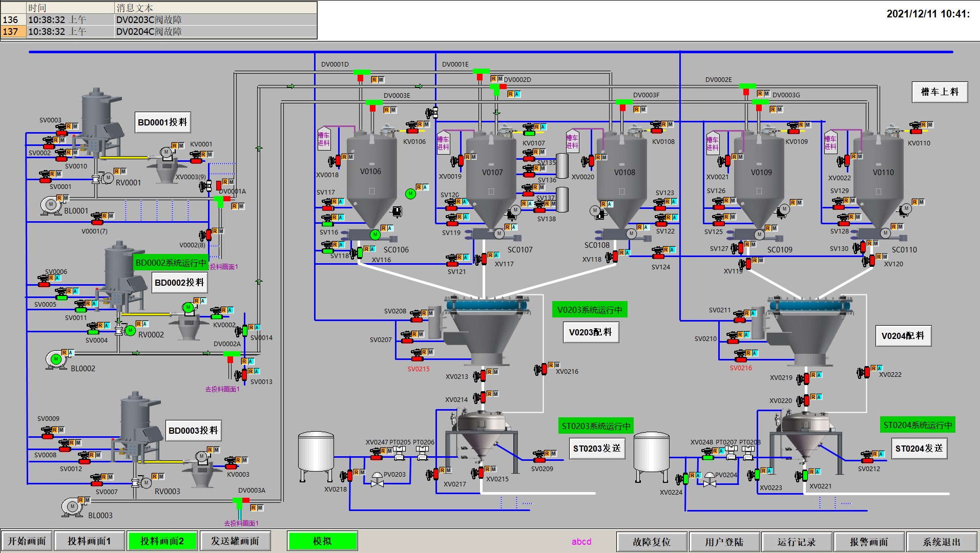Click the BD0001投料 feeding button
The width and height of the screenshot is (980, 553).
163,122
